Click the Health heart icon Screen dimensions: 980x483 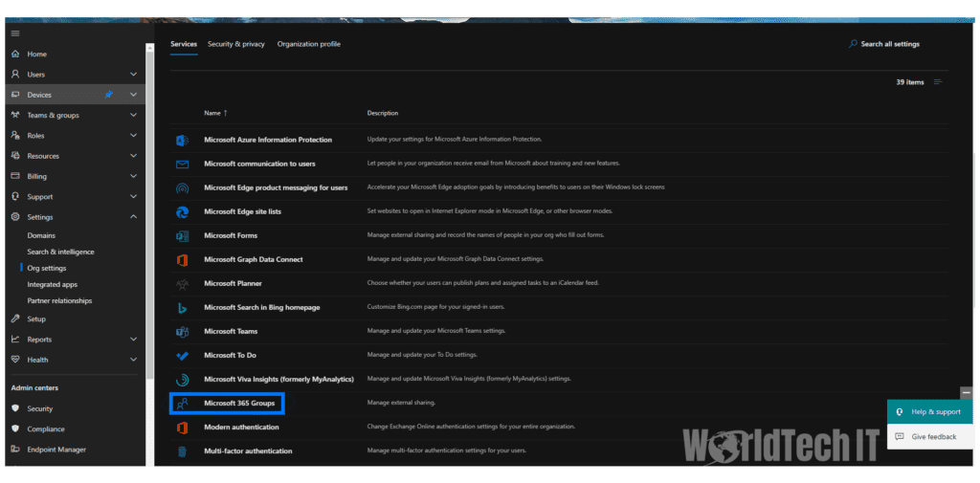pyautogui.click(x=15, y=360)
